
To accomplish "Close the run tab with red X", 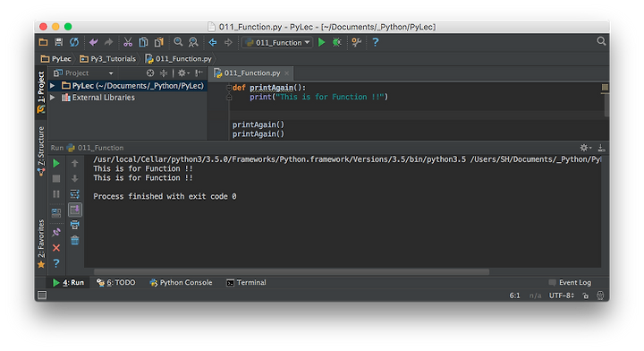I will point(56,248).
